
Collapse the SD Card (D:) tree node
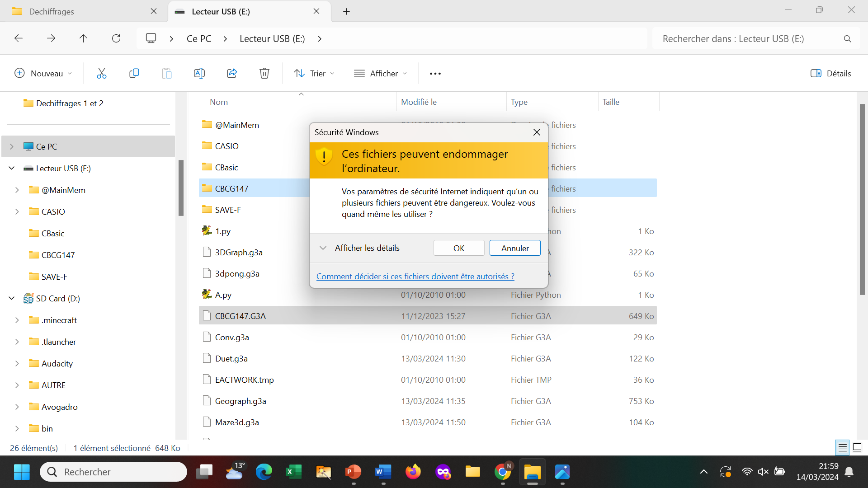coord(12,298)
